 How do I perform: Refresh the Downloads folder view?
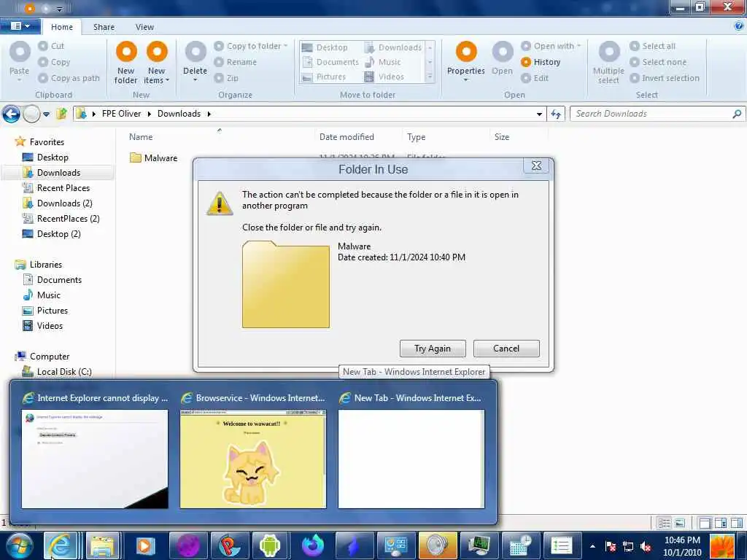click(x=555, y=114)
